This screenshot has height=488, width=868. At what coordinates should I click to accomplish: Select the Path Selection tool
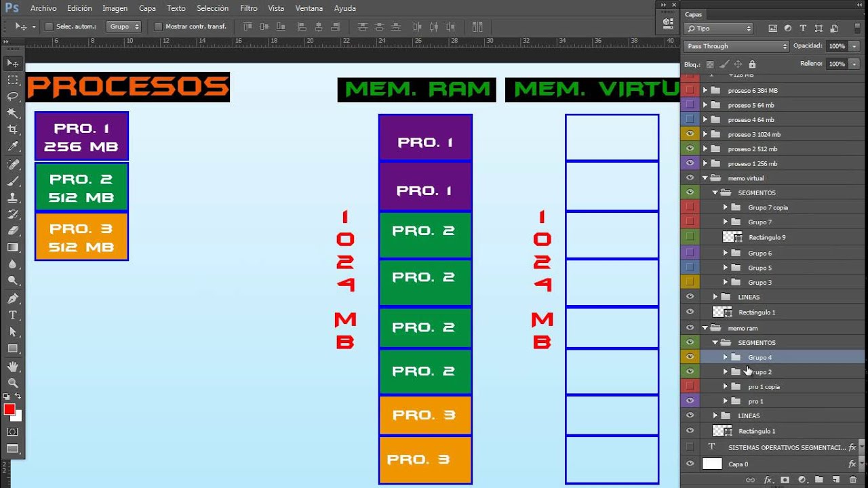pos(12,331)
